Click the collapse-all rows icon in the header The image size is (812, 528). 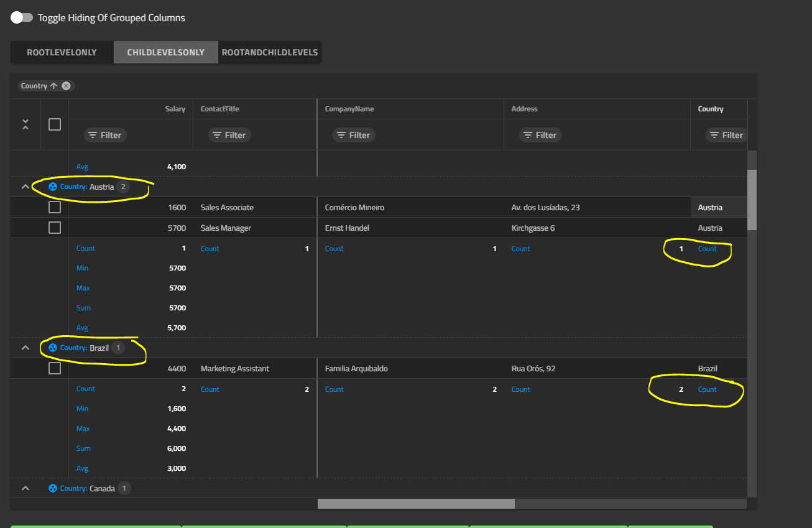point(25,124)
